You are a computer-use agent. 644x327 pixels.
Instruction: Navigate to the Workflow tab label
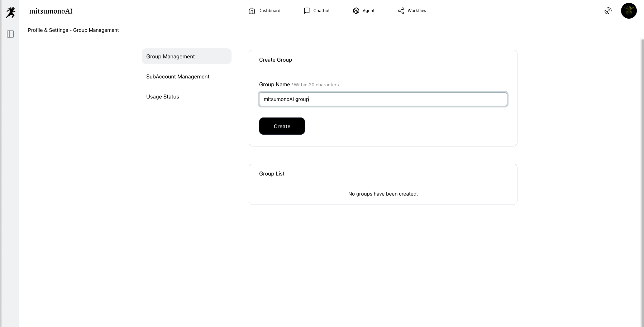417,11
